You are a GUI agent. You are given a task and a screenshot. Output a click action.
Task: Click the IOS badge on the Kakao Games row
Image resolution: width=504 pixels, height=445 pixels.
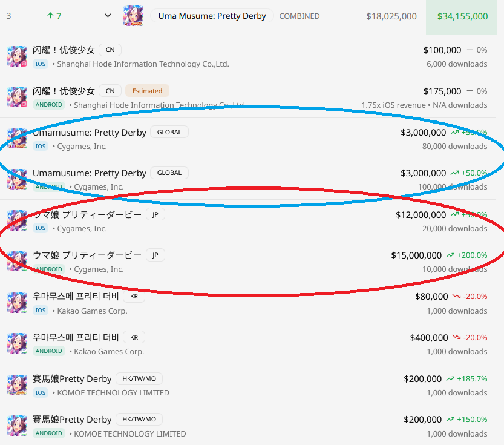tap(40, 310)
